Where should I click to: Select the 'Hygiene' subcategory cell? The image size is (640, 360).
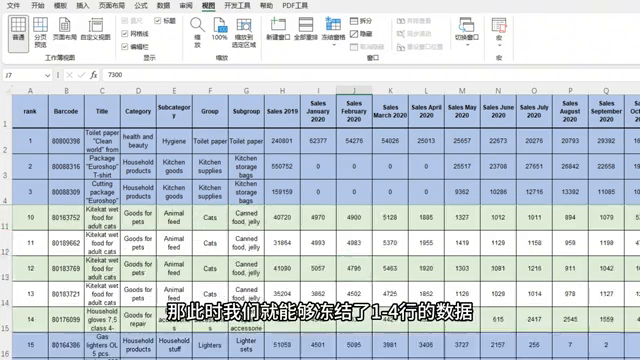pos(174,141)
